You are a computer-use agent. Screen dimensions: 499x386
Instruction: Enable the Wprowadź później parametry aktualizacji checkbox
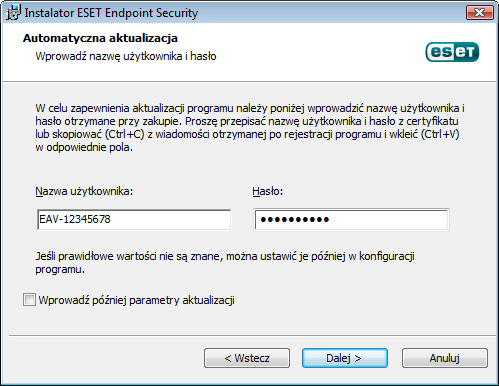tap(29, 299)
